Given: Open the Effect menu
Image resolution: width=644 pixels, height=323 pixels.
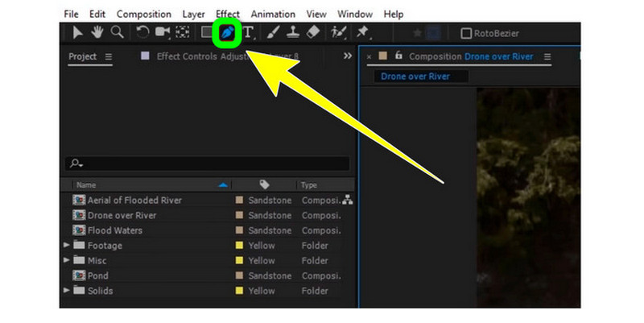Looking at the screenshot, I should [228, 14].
